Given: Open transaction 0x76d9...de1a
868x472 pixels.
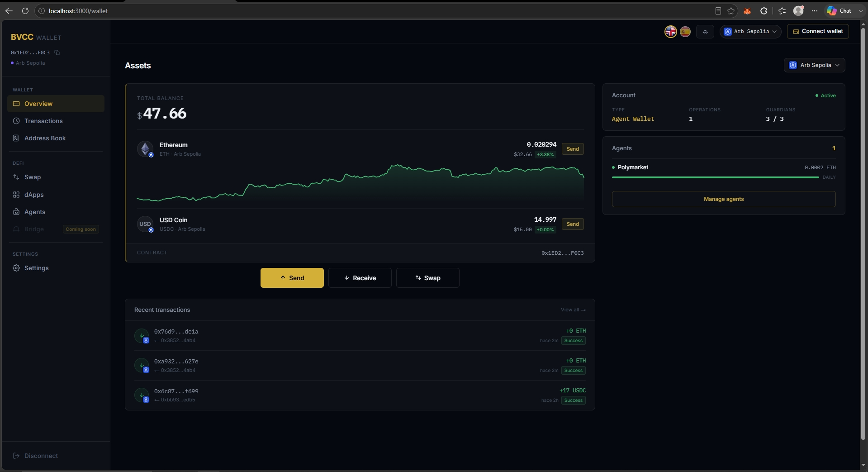Looking at the screenshot, I should (360, 336).
